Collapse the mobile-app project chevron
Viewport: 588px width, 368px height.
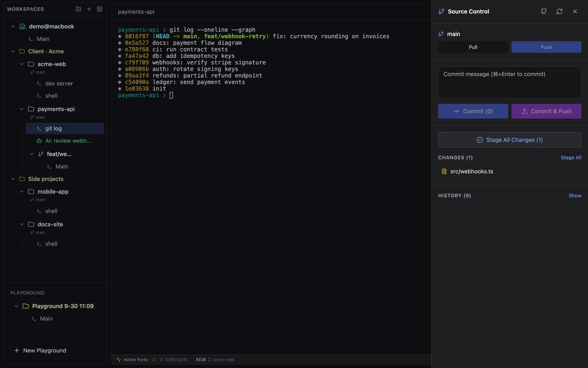click(x=21, y=192)
